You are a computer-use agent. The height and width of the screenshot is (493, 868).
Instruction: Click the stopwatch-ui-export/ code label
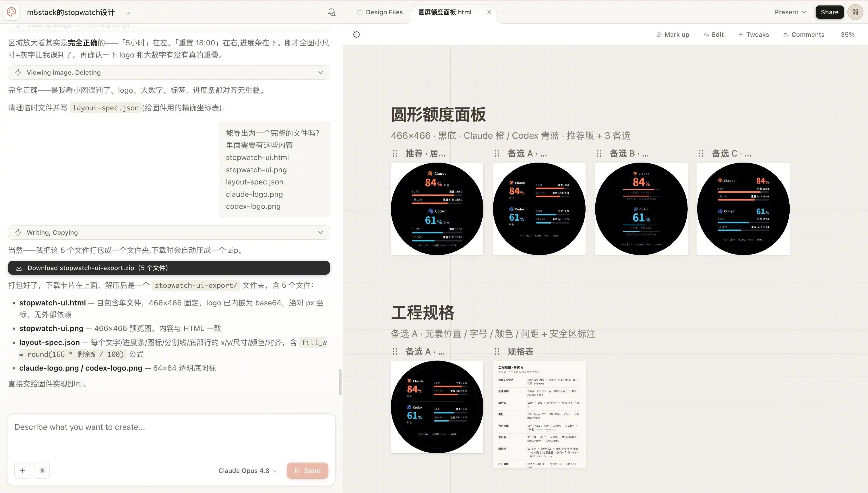coord(196,286)
